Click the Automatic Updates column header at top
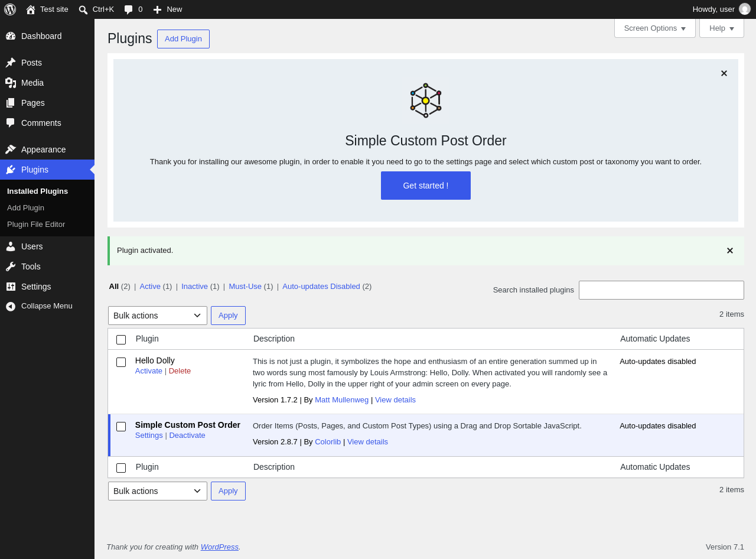Screen dimensions: 756x559 click(655, 339)
